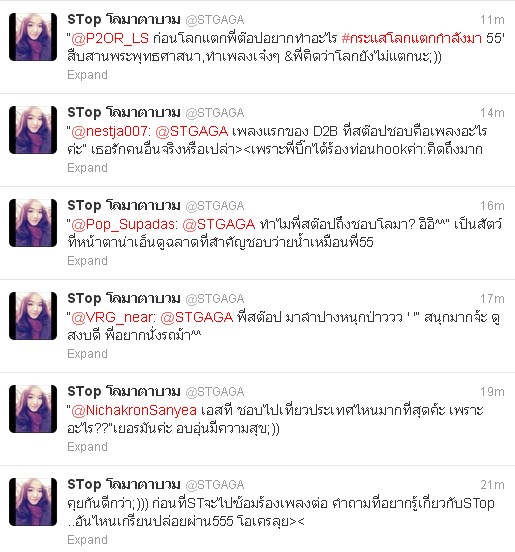This screenshot has width=515, height=552.
Task: Expand the tweet mentioning @nestja007
Action: pyautogui.click(x=87, y=168)
